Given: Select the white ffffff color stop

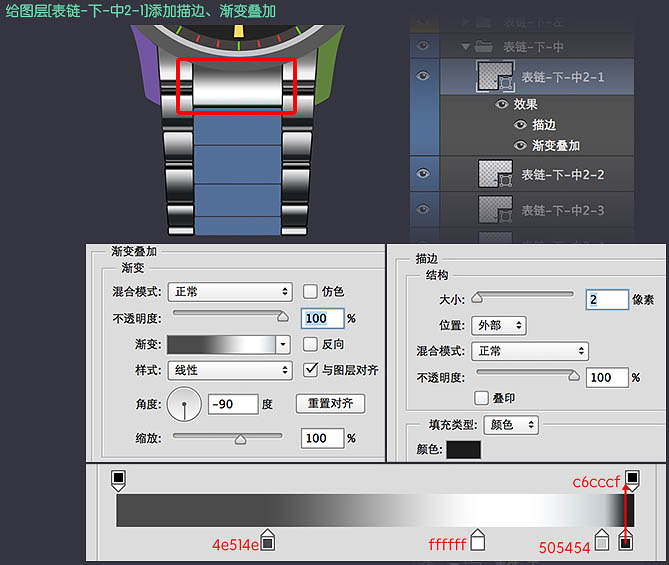Looking at the screenshot, I should [x=478, y=542].
